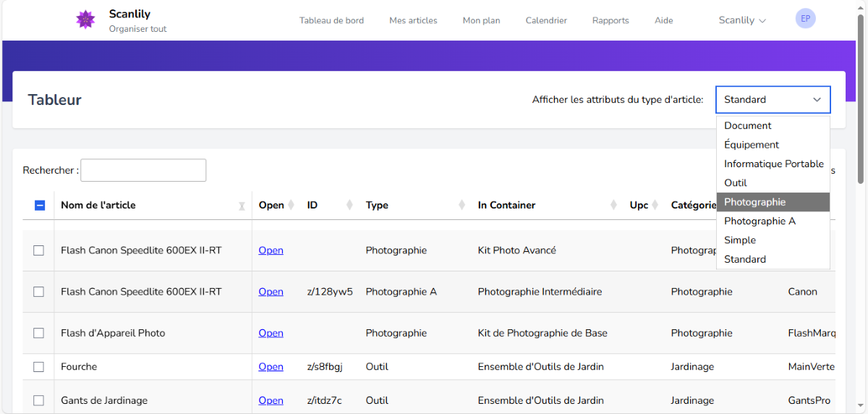The image size is (868, 414).
Task: Select Gants de Jardinage row checkbox
Action: pyautogui.click(x=39, y=400)
